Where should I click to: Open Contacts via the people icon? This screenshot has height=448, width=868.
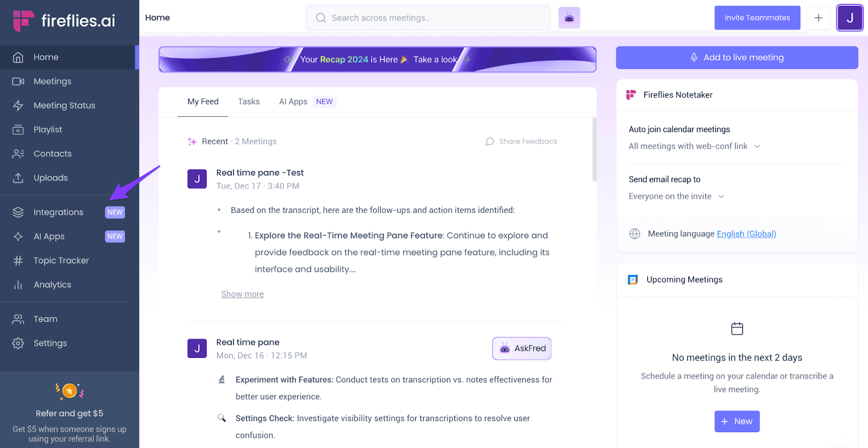pos(18,154)
